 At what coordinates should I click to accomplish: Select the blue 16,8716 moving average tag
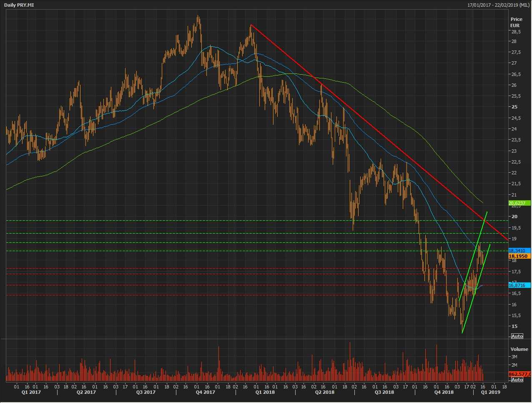[519, 285]
